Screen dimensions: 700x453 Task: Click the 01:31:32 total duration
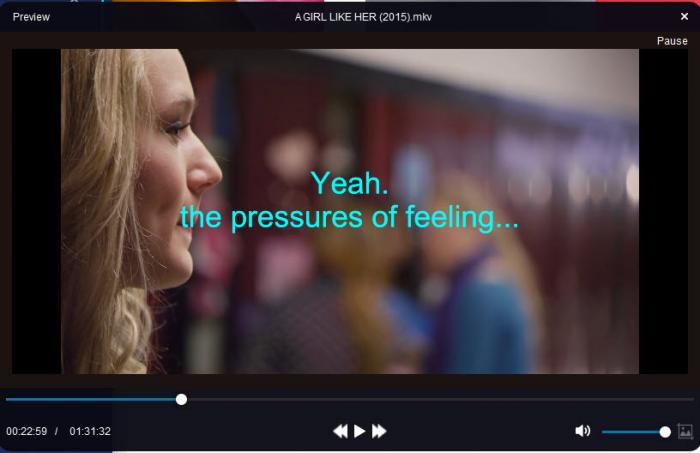tap(90, 431)
